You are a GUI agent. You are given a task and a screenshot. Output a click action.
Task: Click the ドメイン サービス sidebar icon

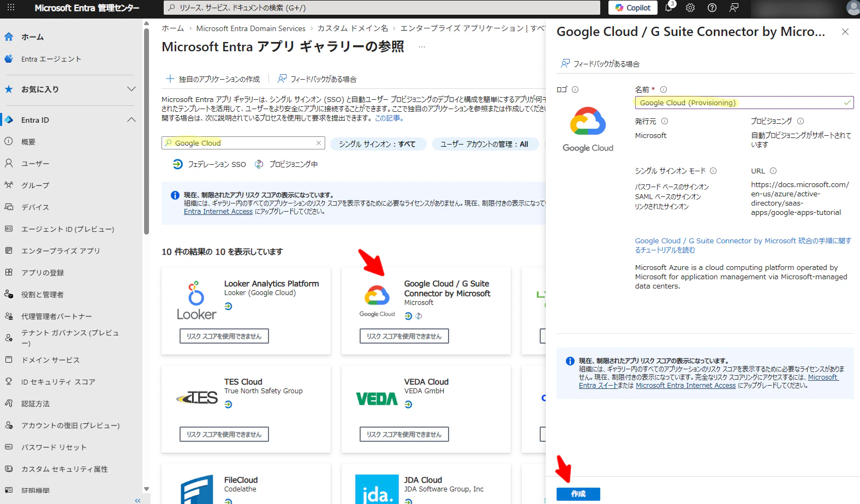(x=9, y=360)
